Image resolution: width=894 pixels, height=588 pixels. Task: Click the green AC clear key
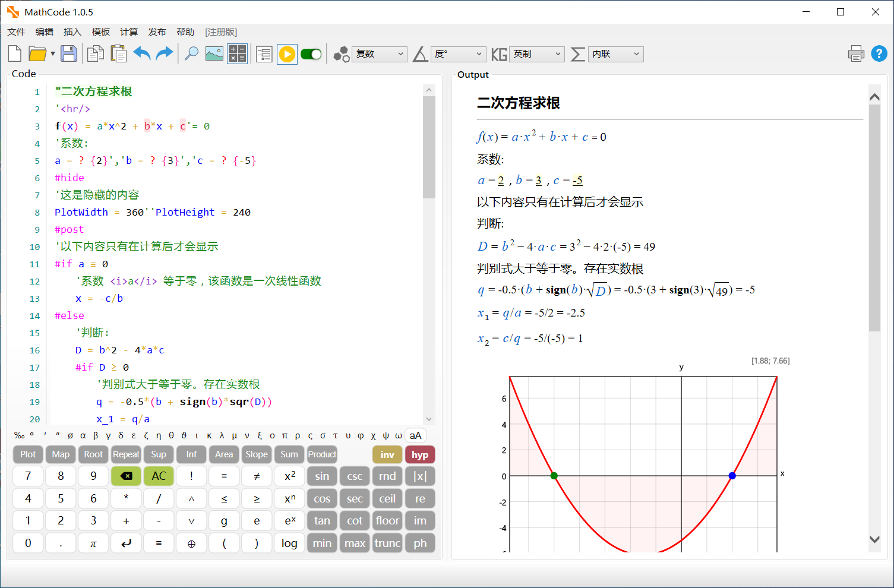tap(159, 476)
